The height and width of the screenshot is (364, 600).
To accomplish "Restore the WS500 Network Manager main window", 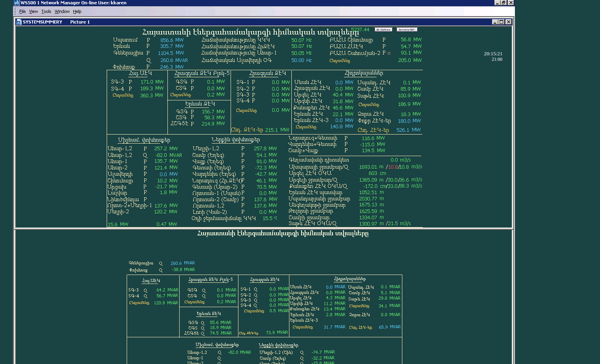I will (x=504, y=2).
